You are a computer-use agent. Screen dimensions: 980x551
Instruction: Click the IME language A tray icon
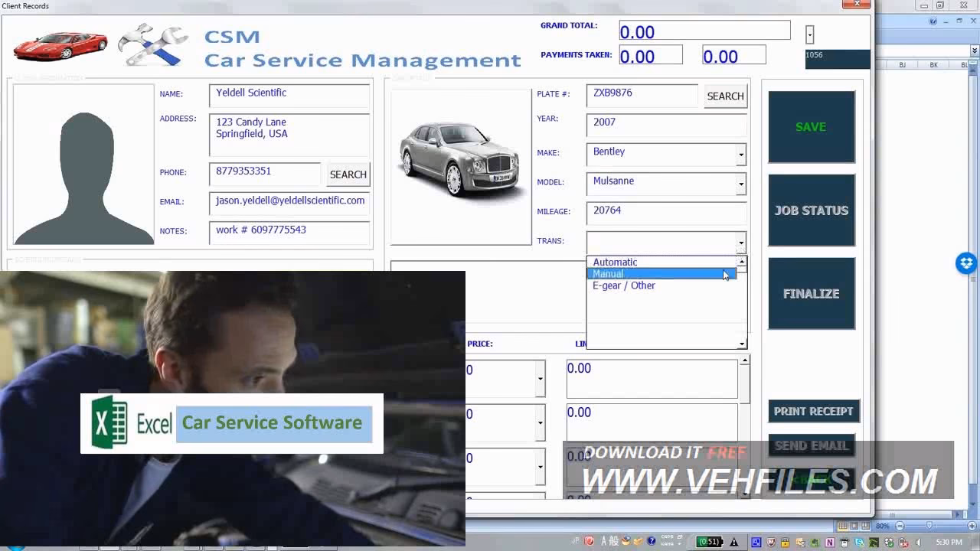[x=603, y=541]
